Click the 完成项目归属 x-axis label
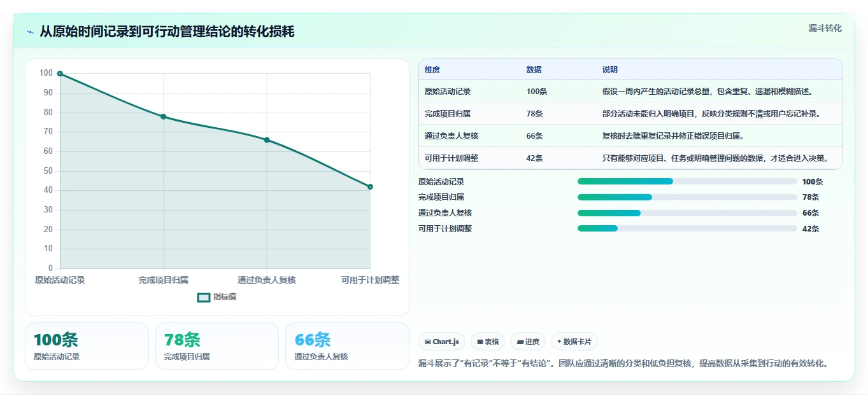Screen dimensions: 868x395 [x=164, y=280]
